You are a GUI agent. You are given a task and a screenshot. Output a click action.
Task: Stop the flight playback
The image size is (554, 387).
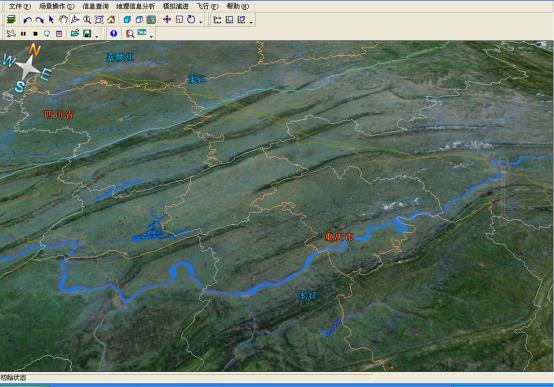tap(35, 34)
